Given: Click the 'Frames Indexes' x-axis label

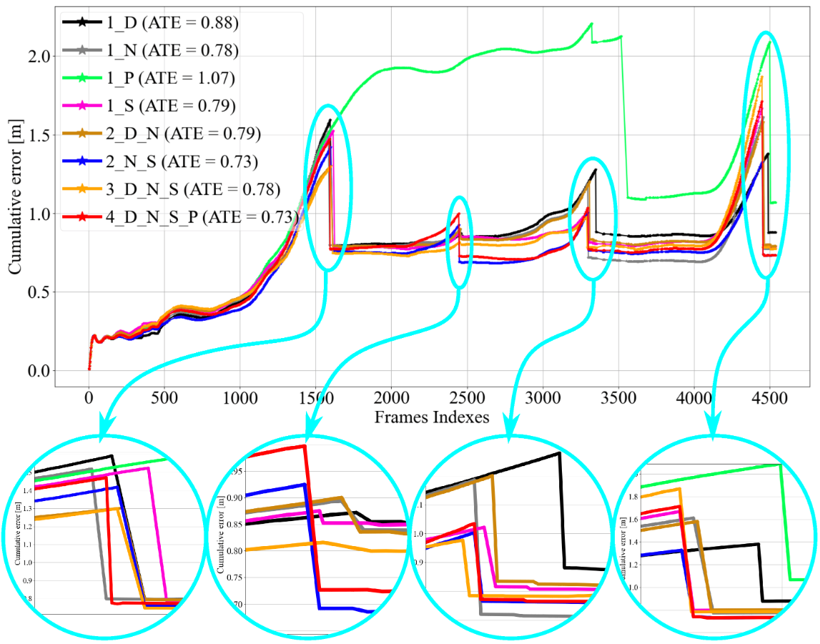Looking at the screenshot, I should click(431, 418).
